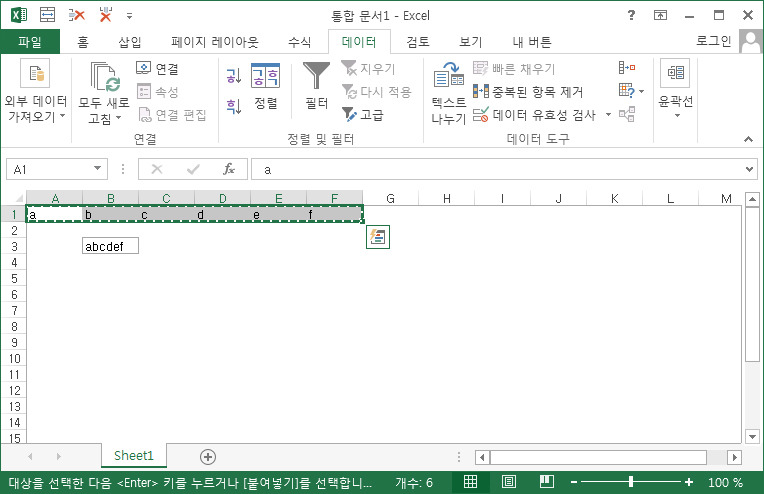Switch to the Page Layout (페이지 레이아웃) tab
Screen dimensions: 764x494
click(x=215, y=42)
